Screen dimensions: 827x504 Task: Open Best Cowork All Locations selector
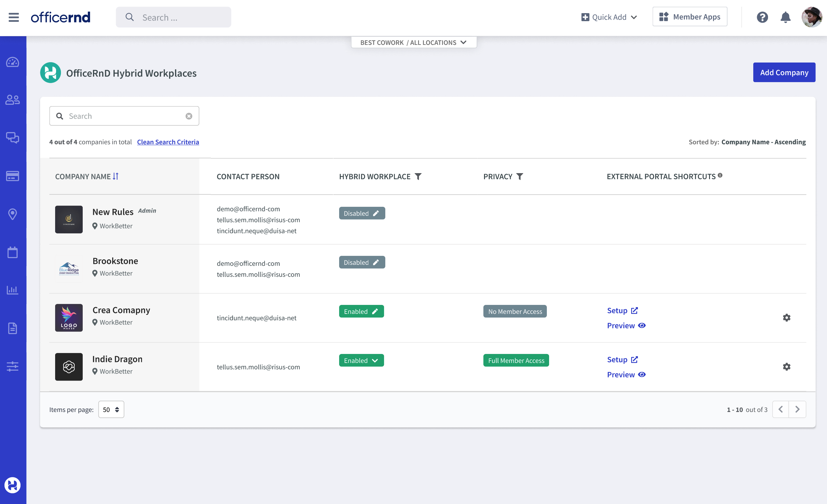(x=414, y=42)
